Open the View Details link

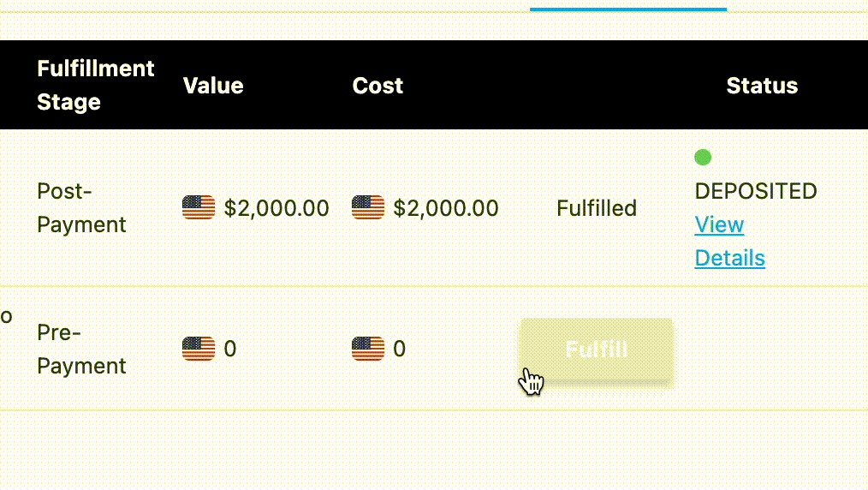coord(729,242)
